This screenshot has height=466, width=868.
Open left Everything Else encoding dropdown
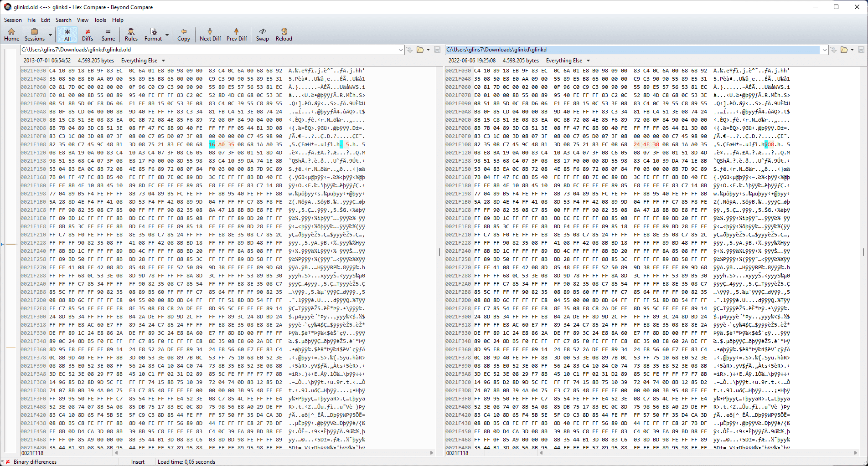coord(143,61)
